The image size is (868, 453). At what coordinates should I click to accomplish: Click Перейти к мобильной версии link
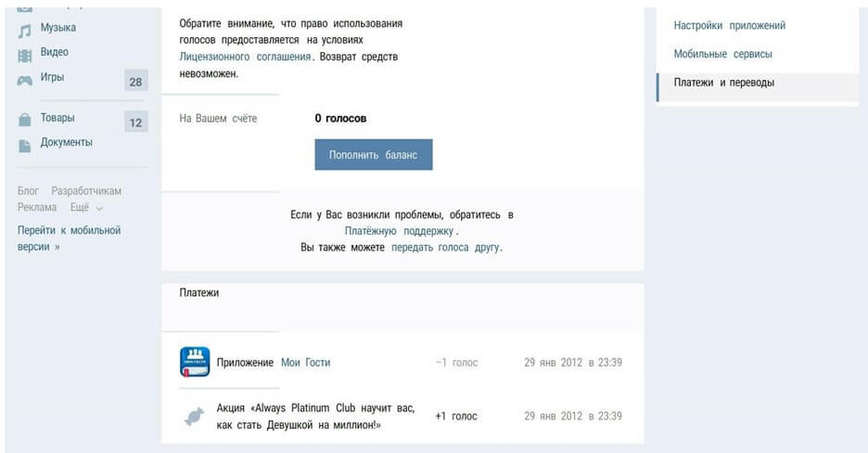click(70, 239)
